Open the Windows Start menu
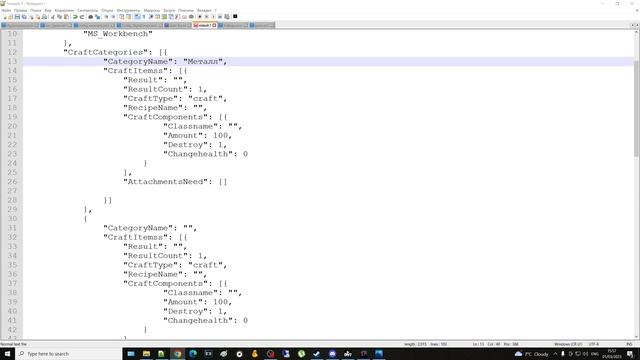640x360 pixels. [7, 353]
